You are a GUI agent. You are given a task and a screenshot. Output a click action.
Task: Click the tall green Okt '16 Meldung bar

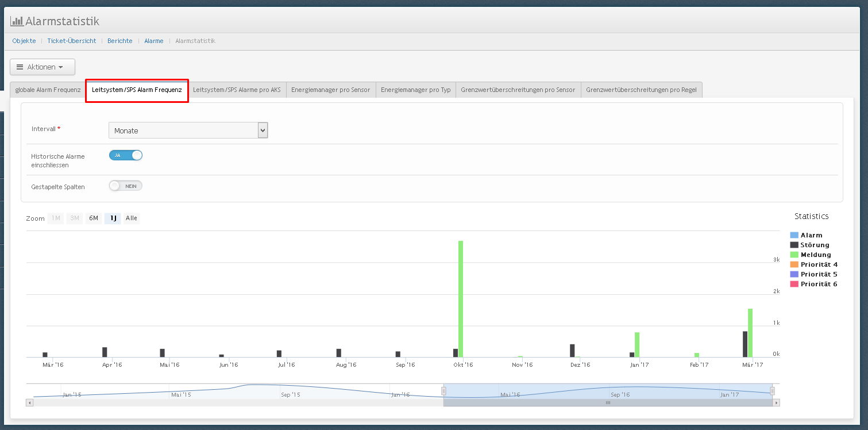tap(461, 299)
